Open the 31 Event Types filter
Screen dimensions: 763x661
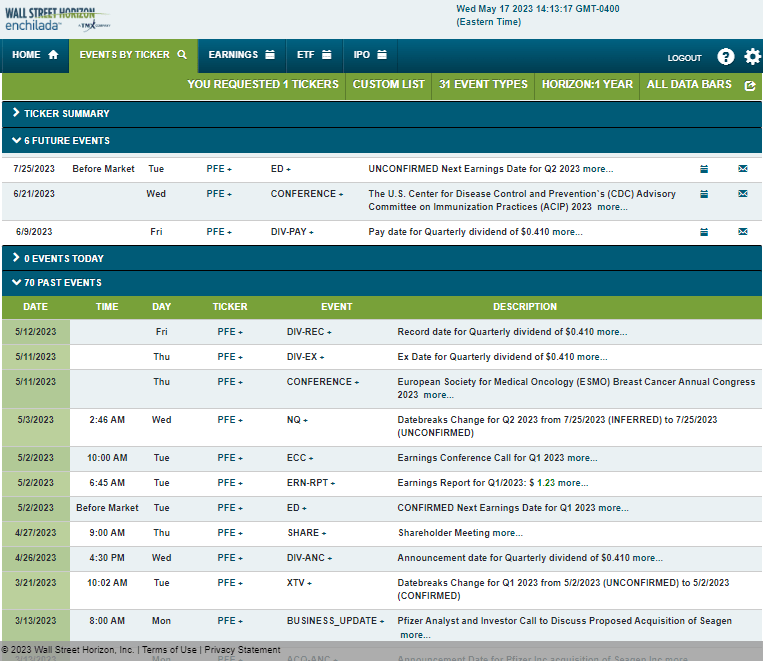point(483,85)
